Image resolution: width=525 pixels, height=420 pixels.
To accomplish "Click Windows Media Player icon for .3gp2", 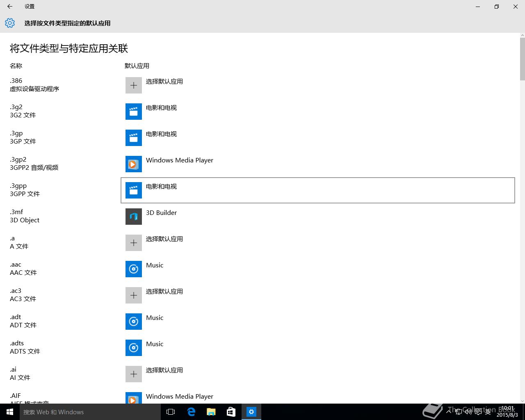I will 133,164.
